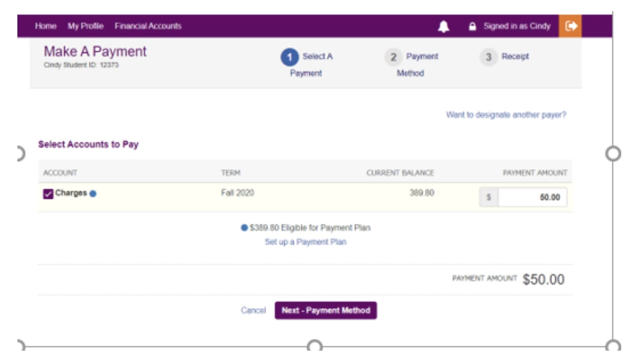Viewport: 631px width, 364px height.
Task: Select the step 1 circle indicator
Action: tap(289, 57)
